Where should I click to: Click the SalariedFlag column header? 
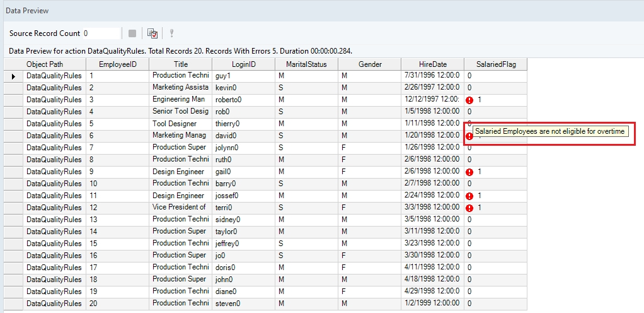click(x=495, y=64)
